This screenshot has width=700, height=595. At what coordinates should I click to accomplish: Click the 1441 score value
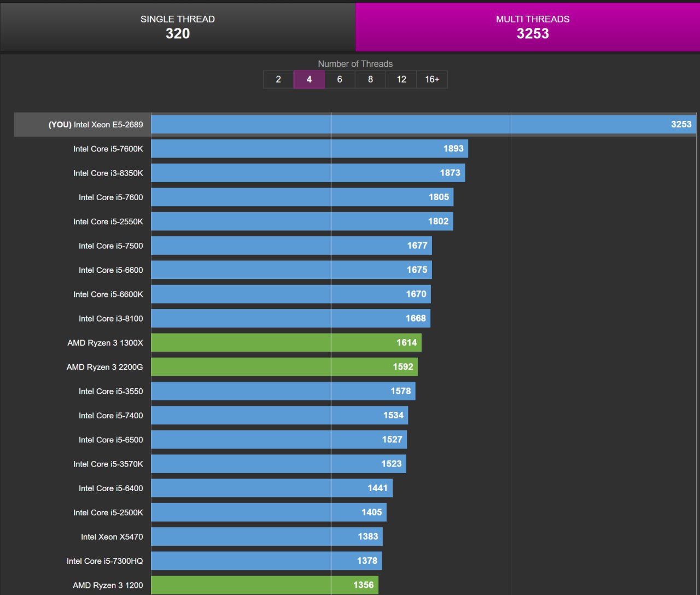pyautogui.click(x=377, y=488)
